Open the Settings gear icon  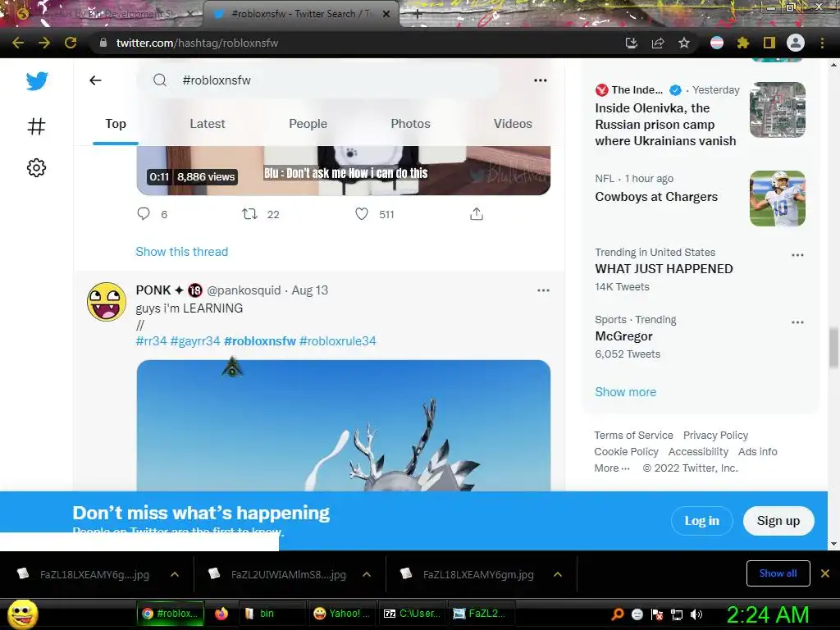(x=36, y=167)
